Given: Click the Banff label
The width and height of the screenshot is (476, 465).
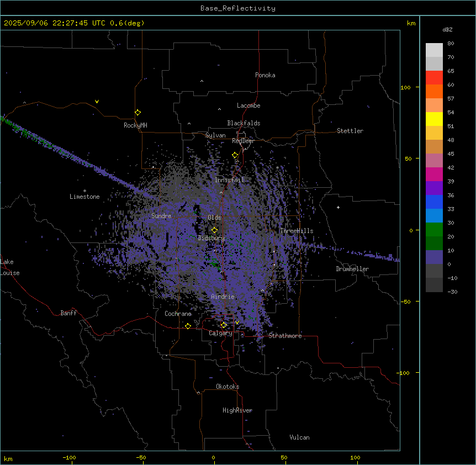Looking at the screenshot, I should coord(68,313).
